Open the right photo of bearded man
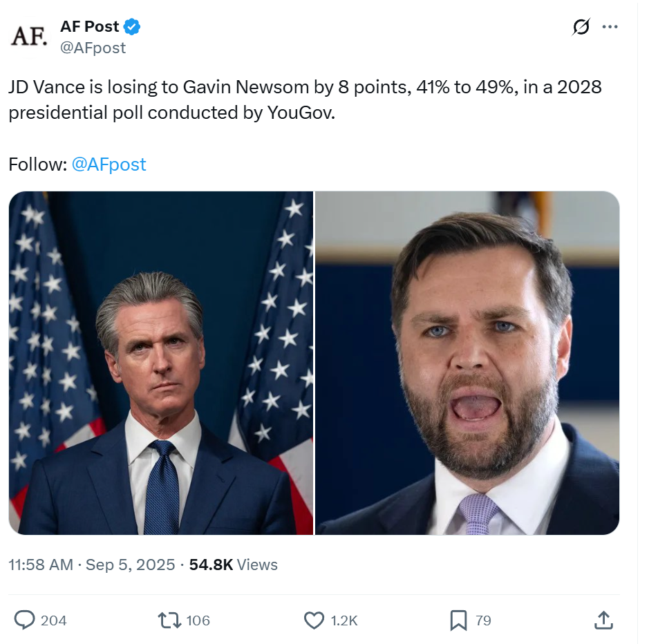Image resolution: width=649 pixels, height=644 pixels. 467,363
